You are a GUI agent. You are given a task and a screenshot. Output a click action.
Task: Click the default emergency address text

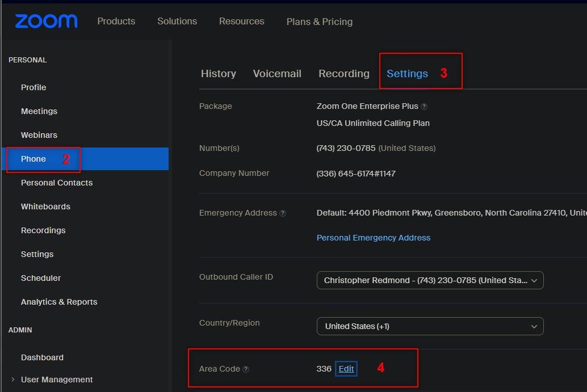[452, 213]
